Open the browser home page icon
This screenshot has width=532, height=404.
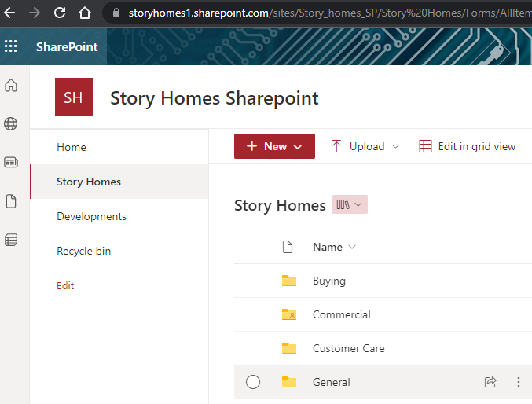tap(85, 13)
